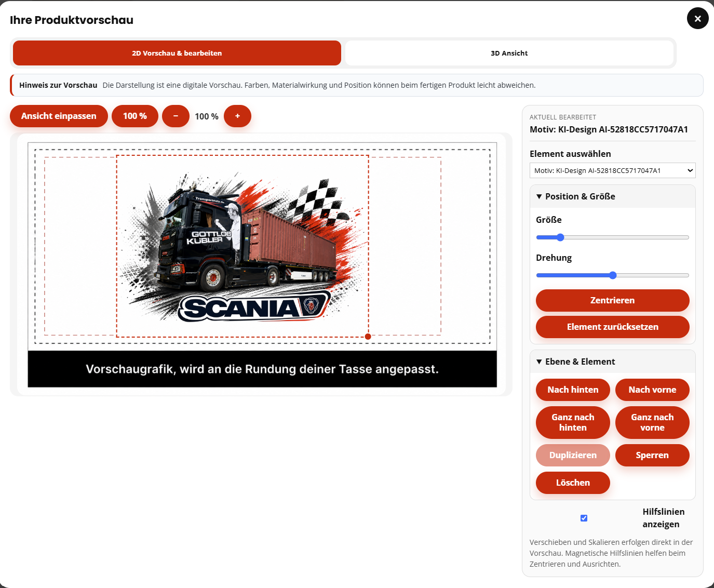
Task: Close the Produktvorschau dialog with X icon
Action: pos(697,19)
